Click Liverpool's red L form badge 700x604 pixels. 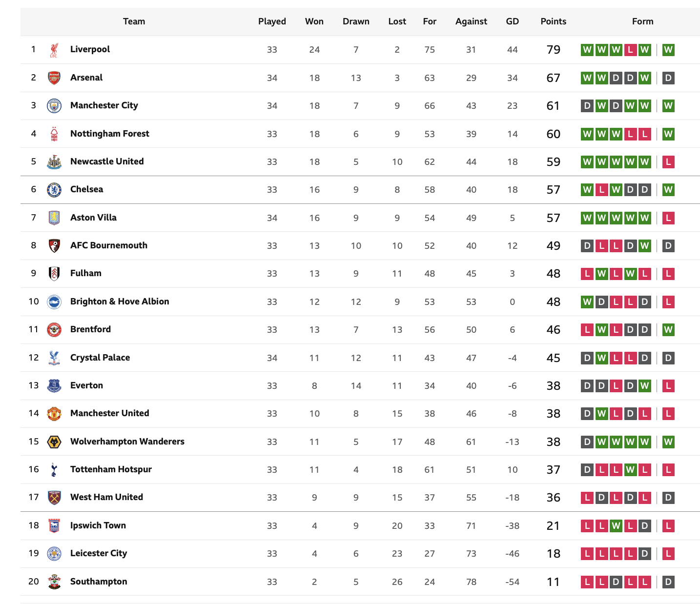pyautogui.click(x=631, y=50)
